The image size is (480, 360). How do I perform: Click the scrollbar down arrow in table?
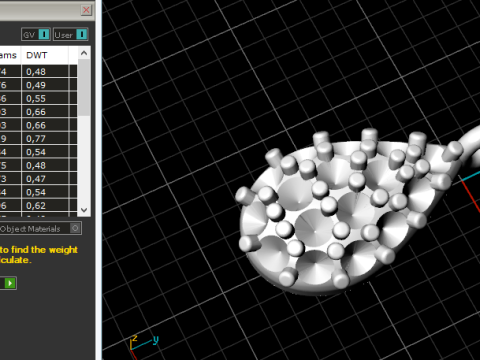(84, 210)
